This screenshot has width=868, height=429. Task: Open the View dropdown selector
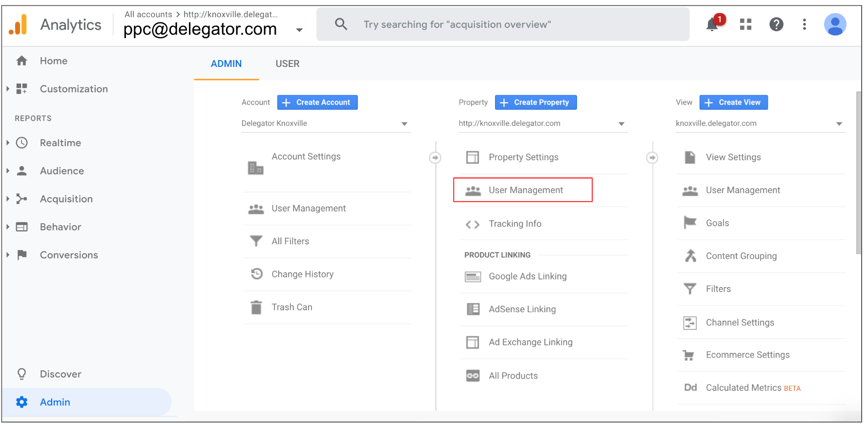click(760, 124)
